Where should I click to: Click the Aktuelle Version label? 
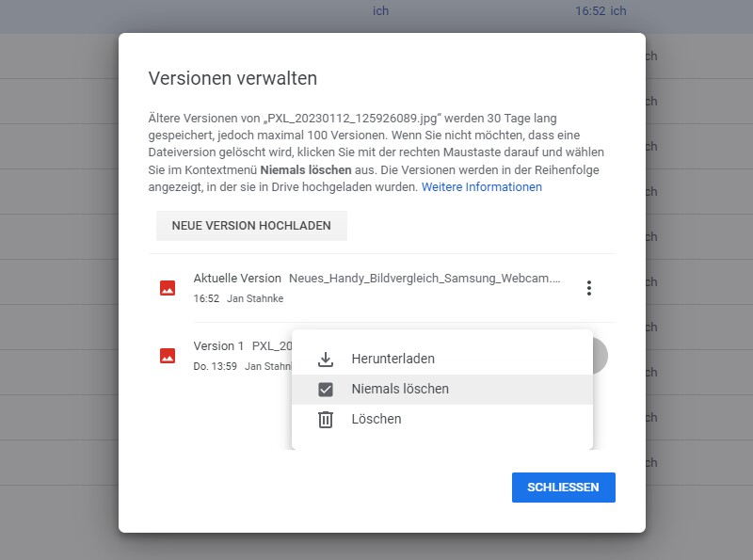(237, 279)
